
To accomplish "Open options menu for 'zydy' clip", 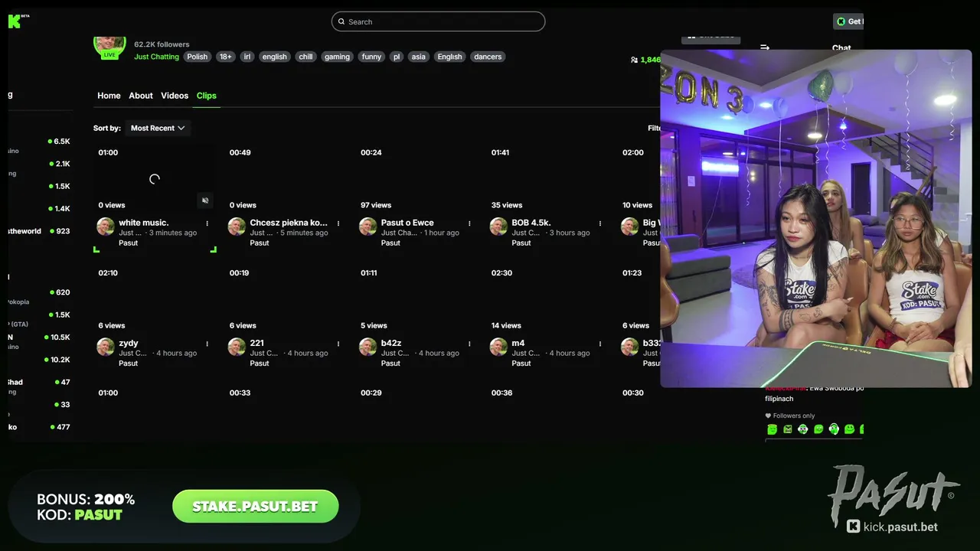I will (x=207, y=344).
